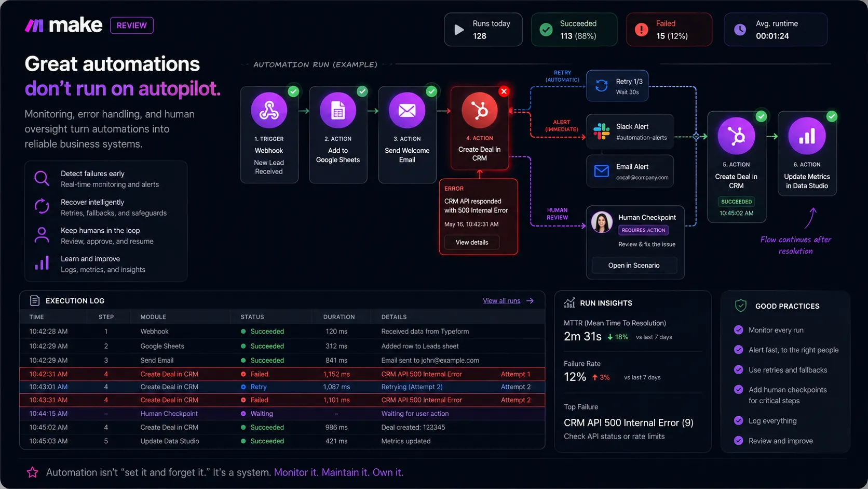Select the Update Data Studio log row
Screen dimensions: 868x489
tap(282, 441)
